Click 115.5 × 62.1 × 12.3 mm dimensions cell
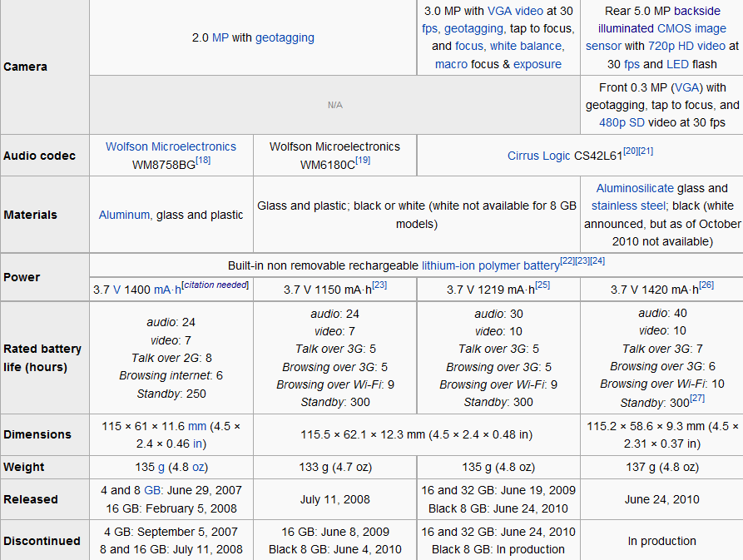This screenshot has height=560, width=743. tap(417, 435)
